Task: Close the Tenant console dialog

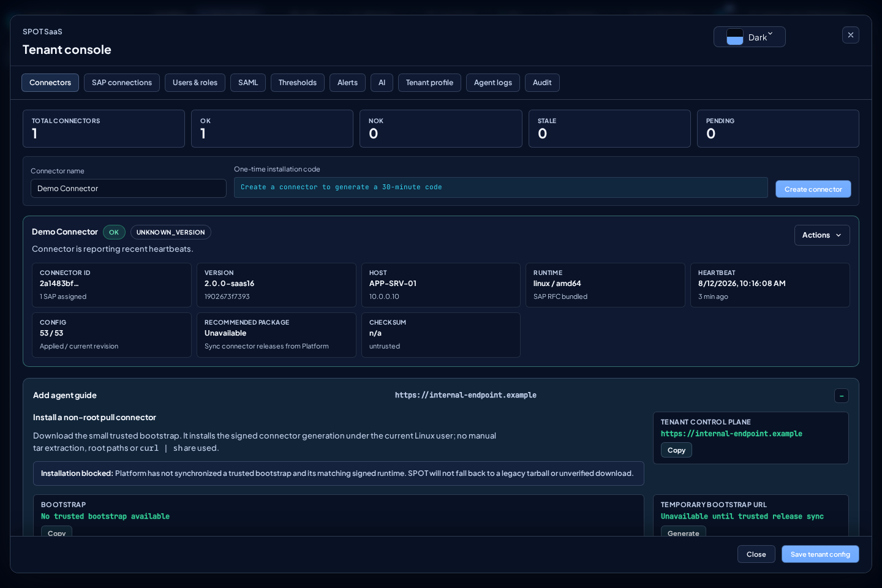Action: 850,35
